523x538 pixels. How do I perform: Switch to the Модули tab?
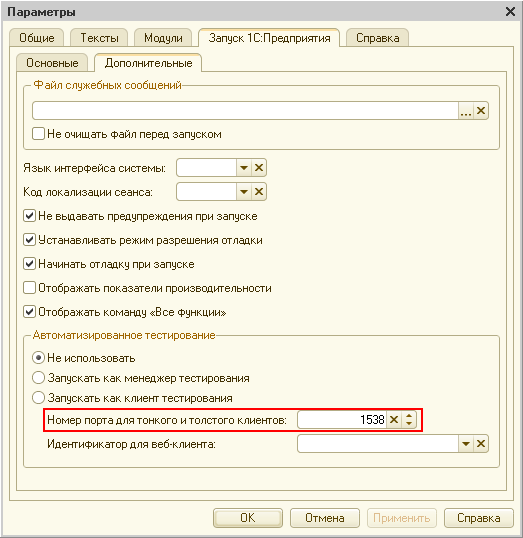pyautogui.click(x=163, y=38)
